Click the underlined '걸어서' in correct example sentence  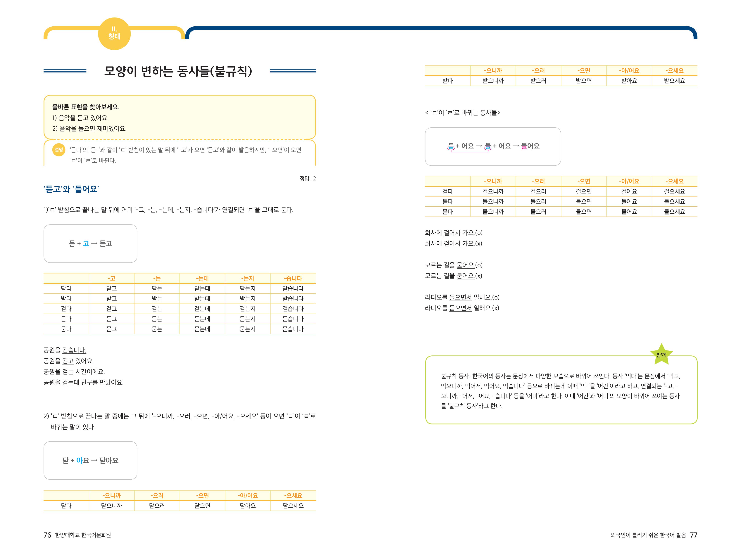click(452, 233)
